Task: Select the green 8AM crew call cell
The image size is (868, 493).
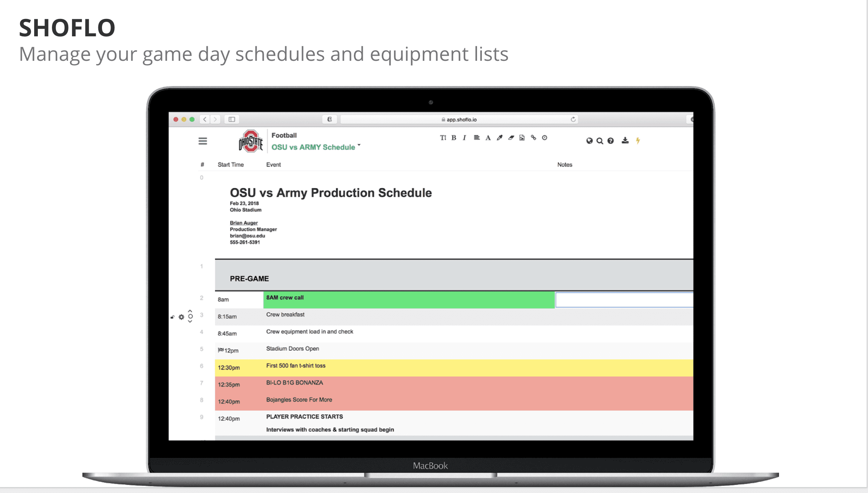Action: pos(409,300)
